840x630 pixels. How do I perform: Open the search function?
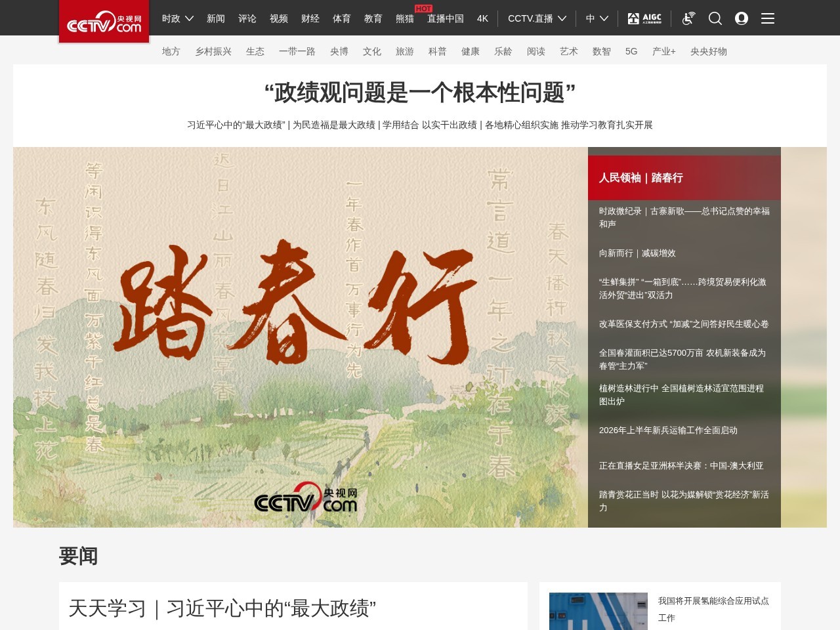(715, 18)
